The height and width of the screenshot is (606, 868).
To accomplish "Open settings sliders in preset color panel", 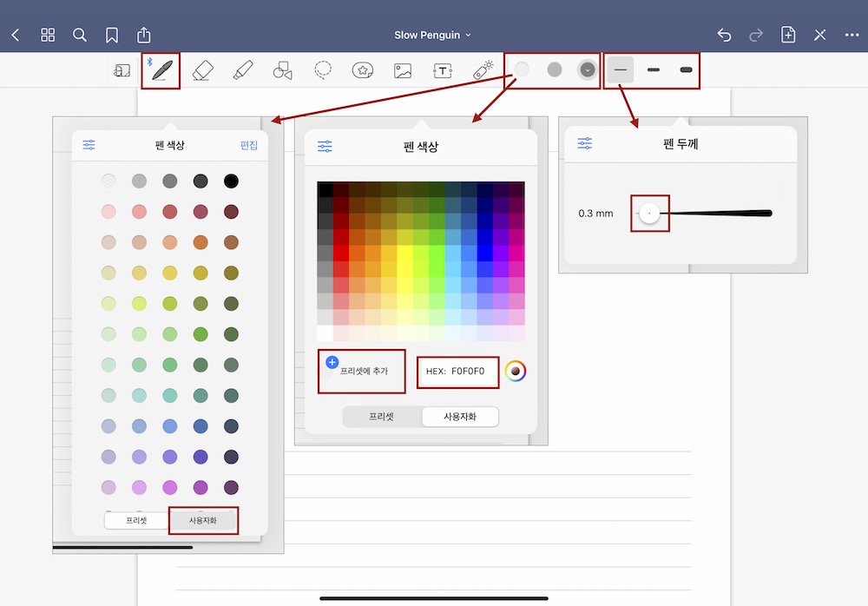I will pyautogui.click(x=89, y=145).
